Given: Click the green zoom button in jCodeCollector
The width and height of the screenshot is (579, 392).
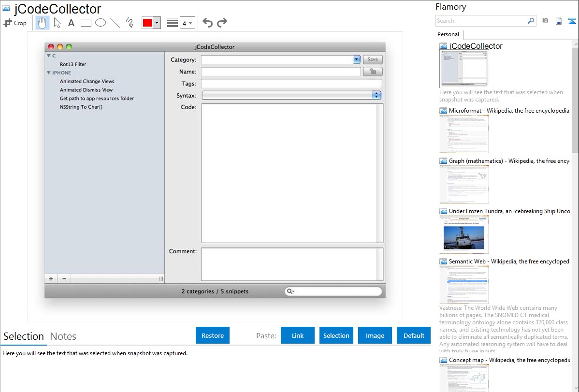Looking at the screenshot, I should [x=69, y=46].
